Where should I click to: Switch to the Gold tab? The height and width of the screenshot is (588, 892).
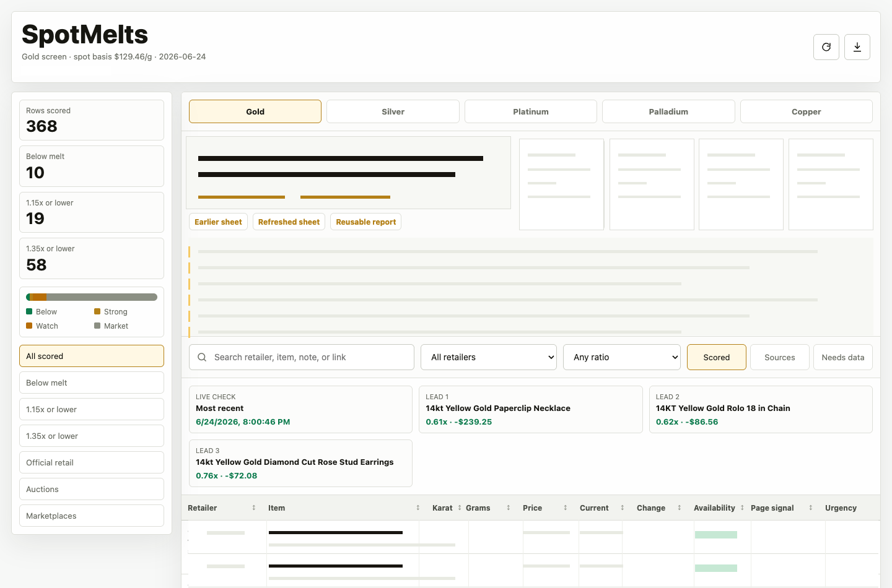tap(255, 111)
